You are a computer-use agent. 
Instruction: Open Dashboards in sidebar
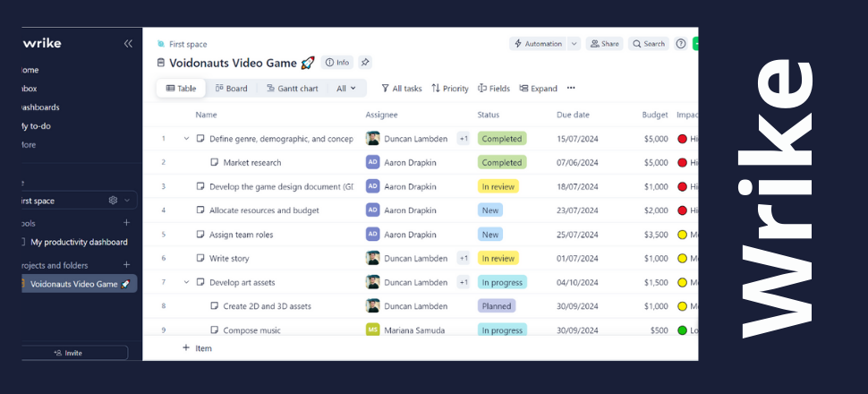(x=40, y=107)
